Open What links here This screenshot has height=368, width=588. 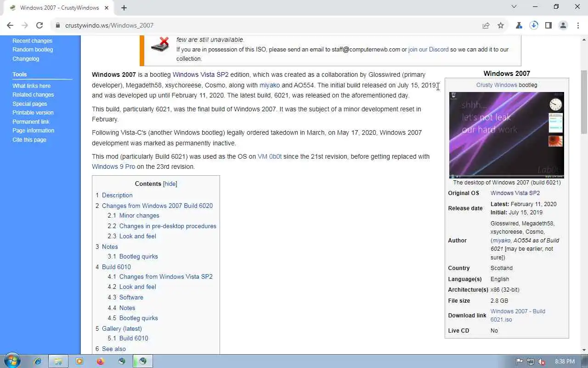click(31, 86)
